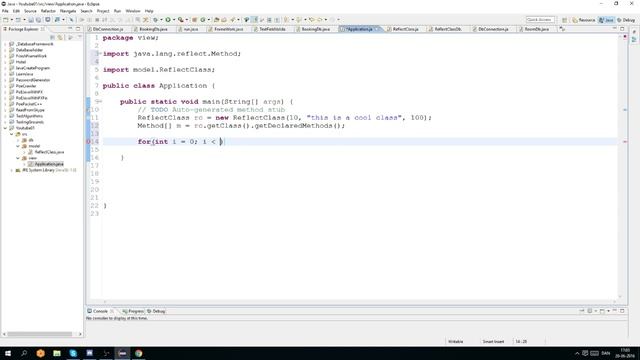Open the Navigate menu
This screenshot has width=640, height=360.
point(68,11)
